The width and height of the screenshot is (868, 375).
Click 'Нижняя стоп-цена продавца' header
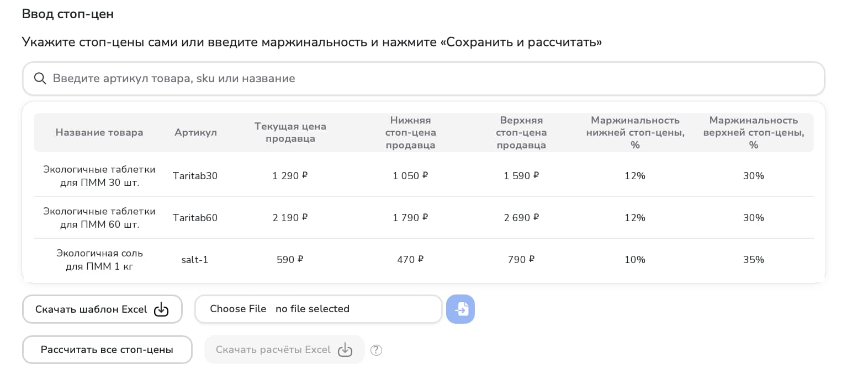click(410, 132)
